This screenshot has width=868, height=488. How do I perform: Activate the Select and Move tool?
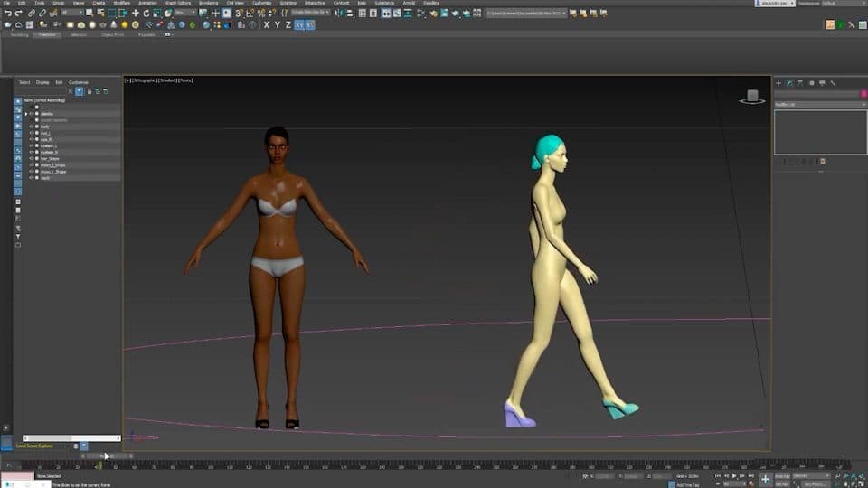point(135,13)
